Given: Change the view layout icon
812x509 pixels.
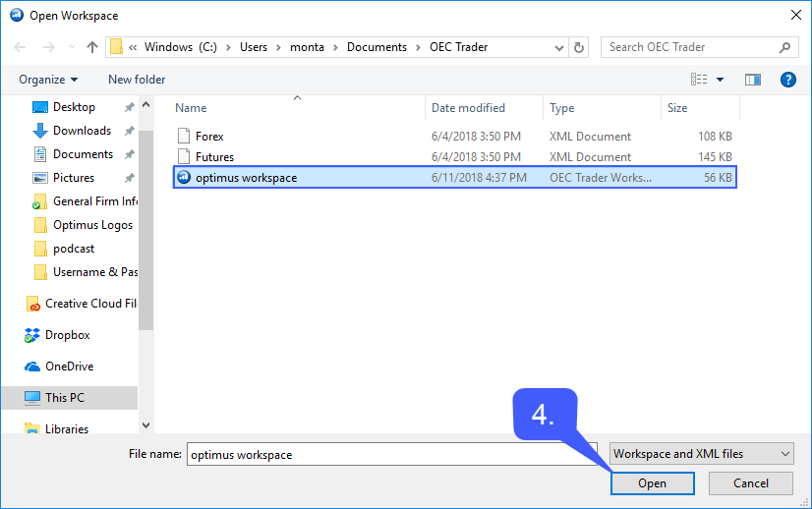Looking at the screenshot, I should coord(699,80).
